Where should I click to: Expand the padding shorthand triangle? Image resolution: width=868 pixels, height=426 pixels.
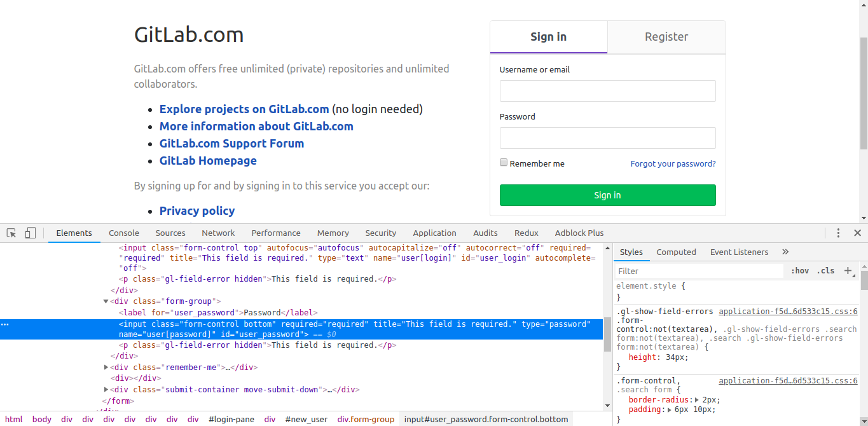pos(670,410)
